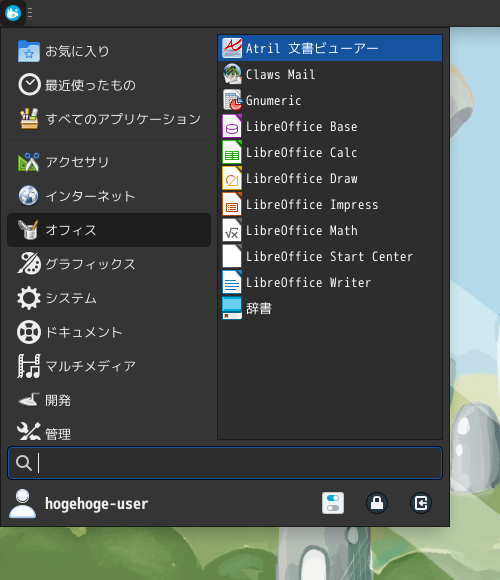Viewport: 500px width, 580px height.
Task: Open the システム category
Action: pyautogui.click(x=109, y=298)
